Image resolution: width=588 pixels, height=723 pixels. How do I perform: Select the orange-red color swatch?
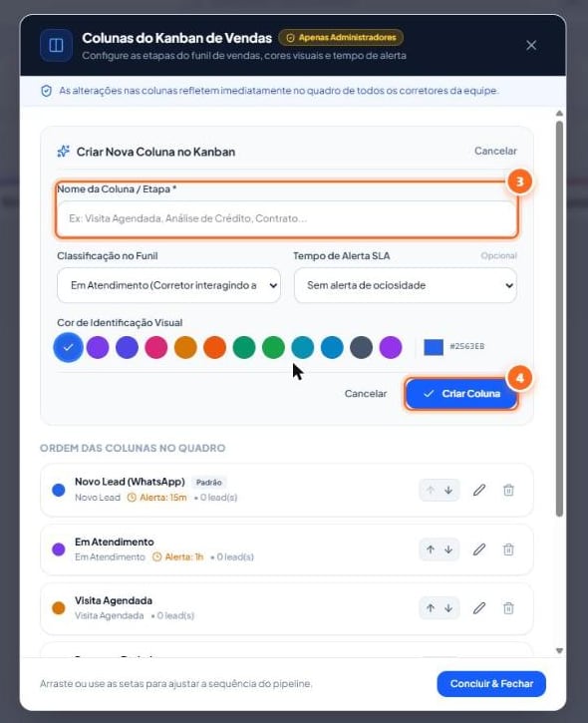214,347
